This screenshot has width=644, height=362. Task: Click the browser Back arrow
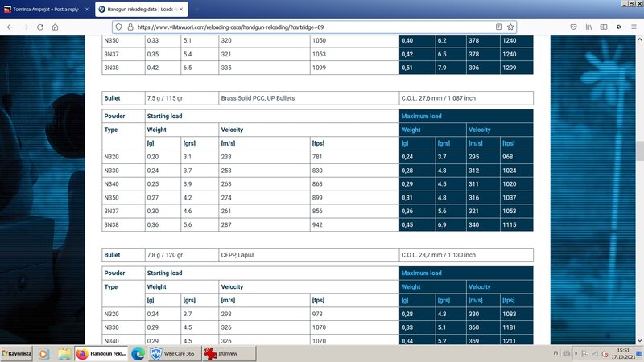pos(10,26)
